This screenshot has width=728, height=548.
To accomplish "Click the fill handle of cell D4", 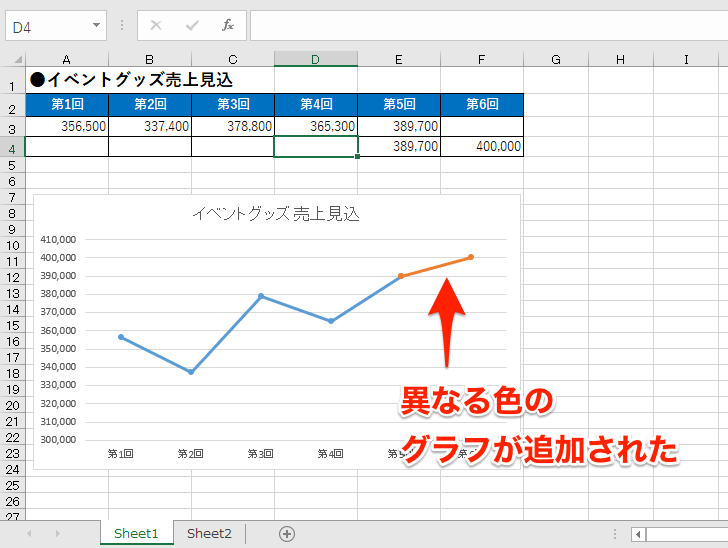I will point(357,157).
